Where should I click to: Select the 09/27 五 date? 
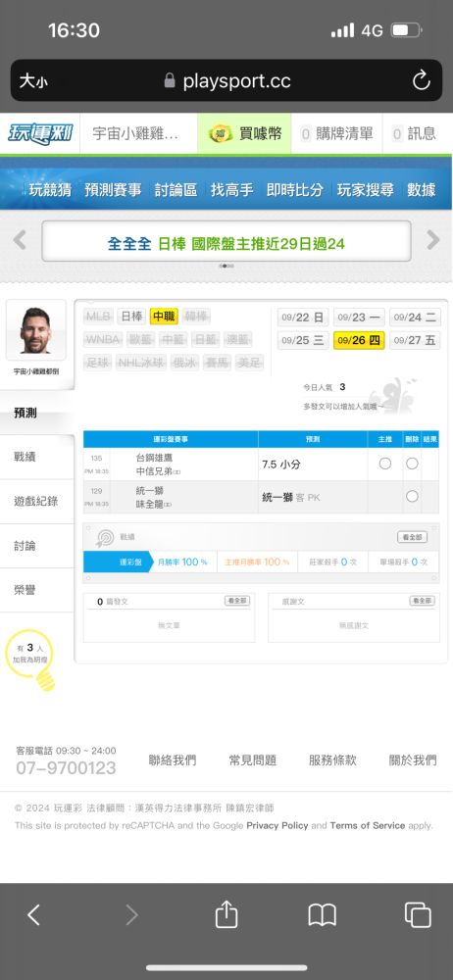(415, 341)
